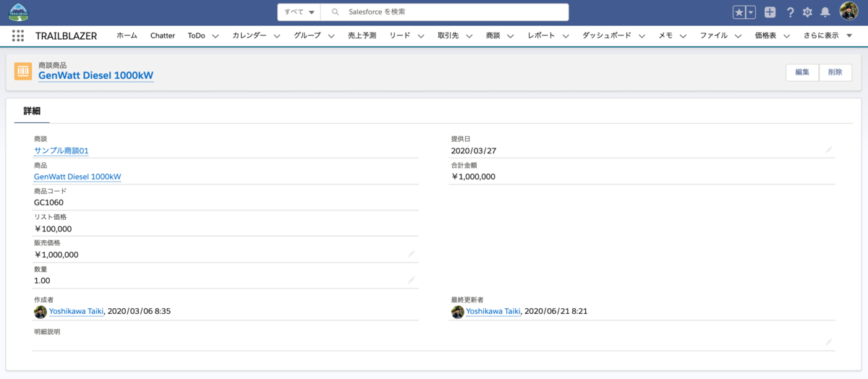Open the カレンダー tab
This screenshot has width=868, height=379.
[250, 35]
